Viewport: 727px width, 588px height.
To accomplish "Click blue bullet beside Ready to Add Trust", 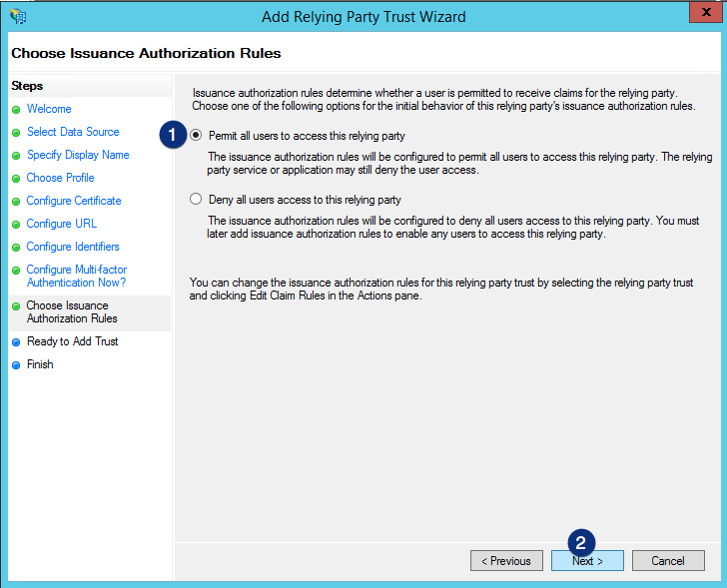I will (x=16, y=342).
